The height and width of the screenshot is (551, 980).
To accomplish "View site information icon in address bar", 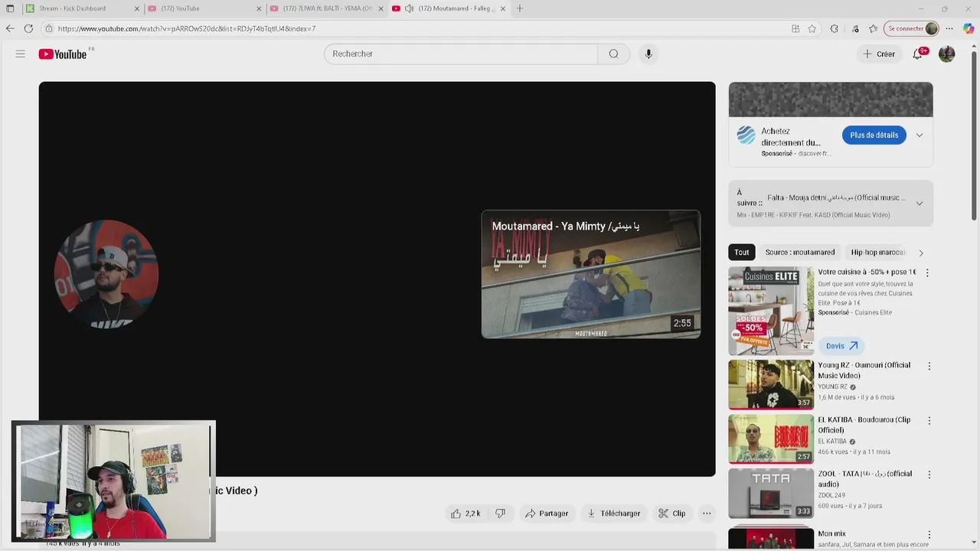I will 49,28.
